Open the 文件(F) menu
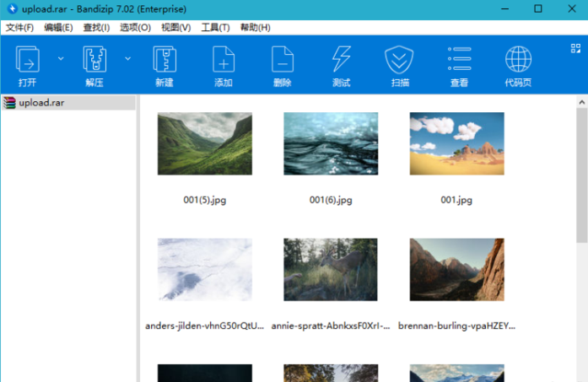Viewport: 588px width, 382px height. pyautogui.click(x=19, y=27)
